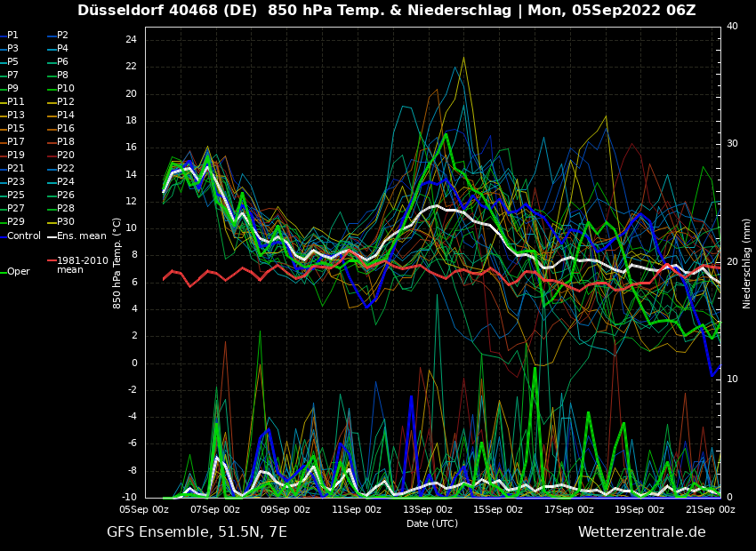Image resolution: width=756 pixels, height=551 pixels.
Task: Select the 1981-2010 mean legend entry
Action: pyautogui.click(x=82, y=265)
